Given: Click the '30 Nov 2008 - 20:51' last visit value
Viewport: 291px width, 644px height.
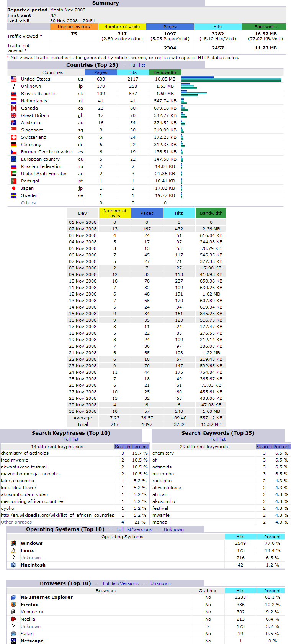Looking at the screenshot, I should pyautogui.click(x=73, y=21).
